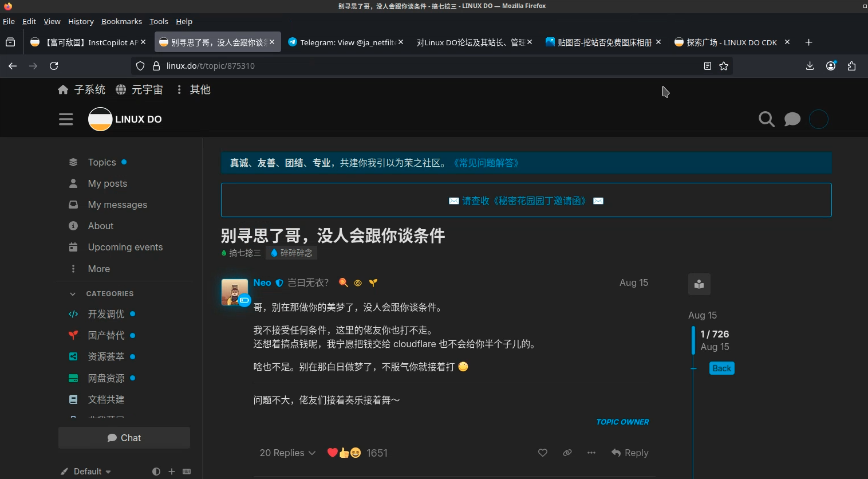This screenshot has height=479, width=868.
Task: Toggle dark mode half-circle icon in sidebar
Action: (156, 471)
